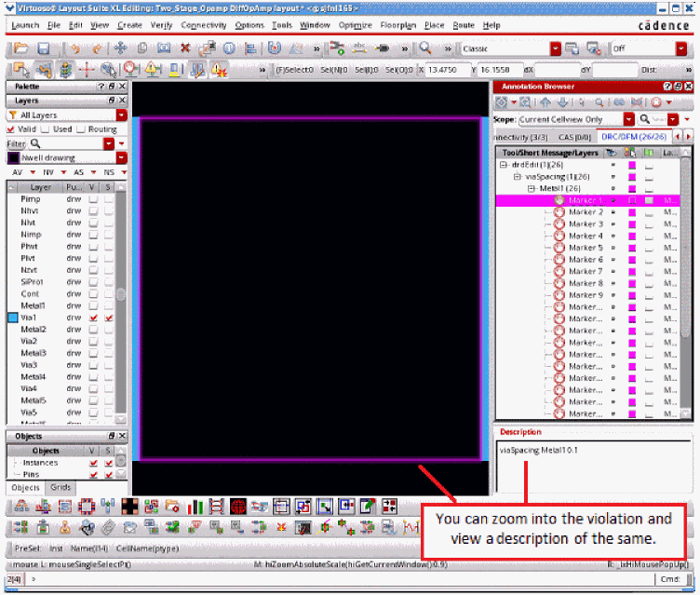Click the AS button in Layers panel
This screenshot has height=595, width=700.
(x=78, y=172)
